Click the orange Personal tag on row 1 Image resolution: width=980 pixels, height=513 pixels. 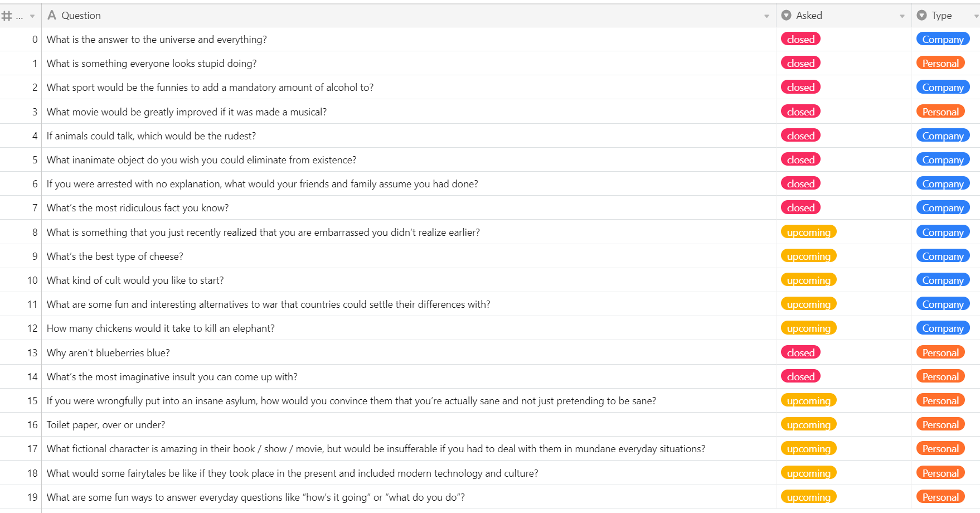point(940,63)
